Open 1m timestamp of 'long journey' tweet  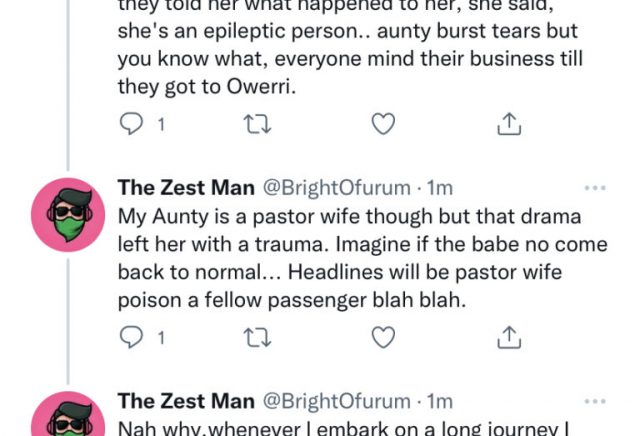pos(440,402)
